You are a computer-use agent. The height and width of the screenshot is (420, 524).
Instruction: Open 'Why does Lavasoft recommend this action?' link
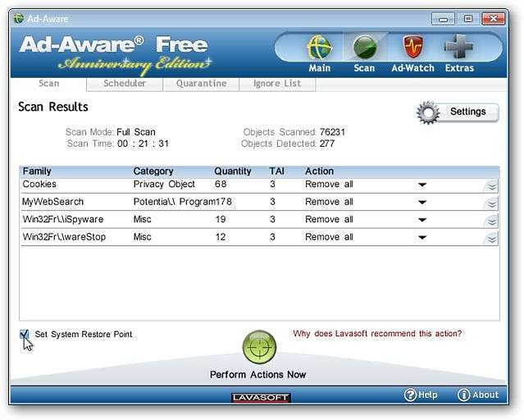pos(377,333)
